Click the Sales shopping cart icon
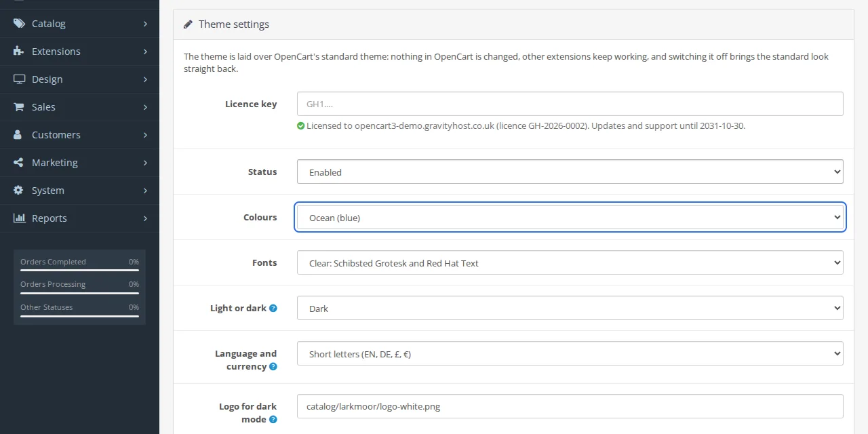Image resolution: width=868 pixels, height=434 pixels. tap(19, 107)
